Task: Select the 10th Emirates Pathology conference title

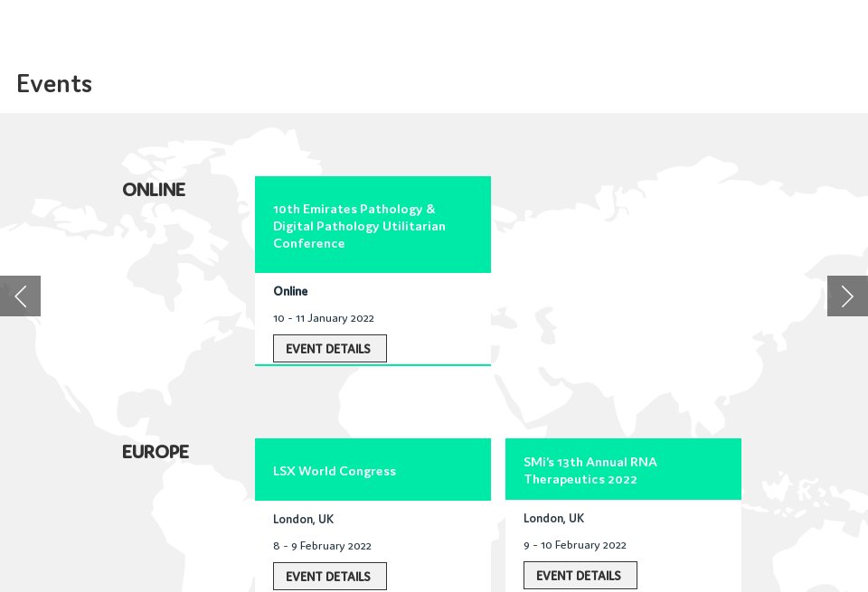Action: pyautogui.click(x=359, y=226)
